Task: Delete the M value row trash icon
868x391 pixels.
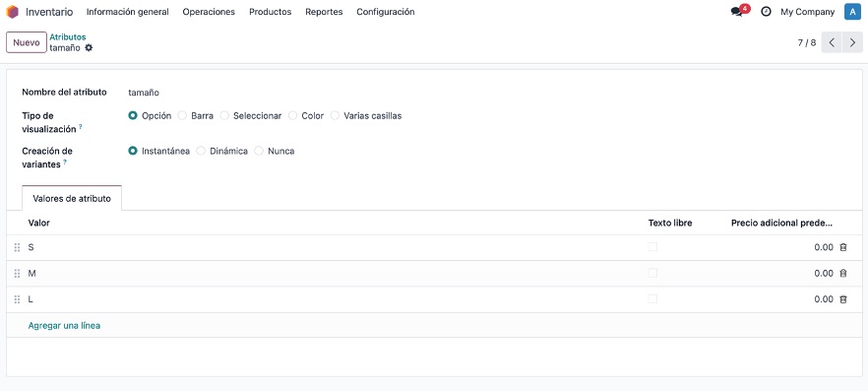Action: pos(843,273)
